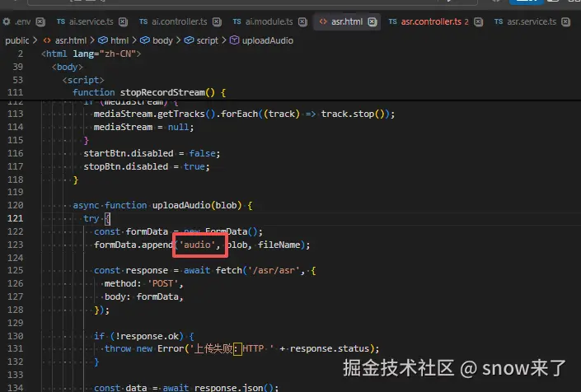Click response.json() on line 134
Viewport: 581px width, 392px height.
point(234,387)
